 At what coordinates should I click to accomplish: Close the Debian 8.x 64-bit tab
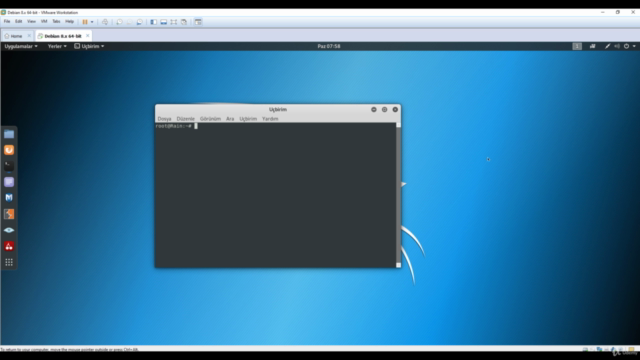(x=87, y=36)
